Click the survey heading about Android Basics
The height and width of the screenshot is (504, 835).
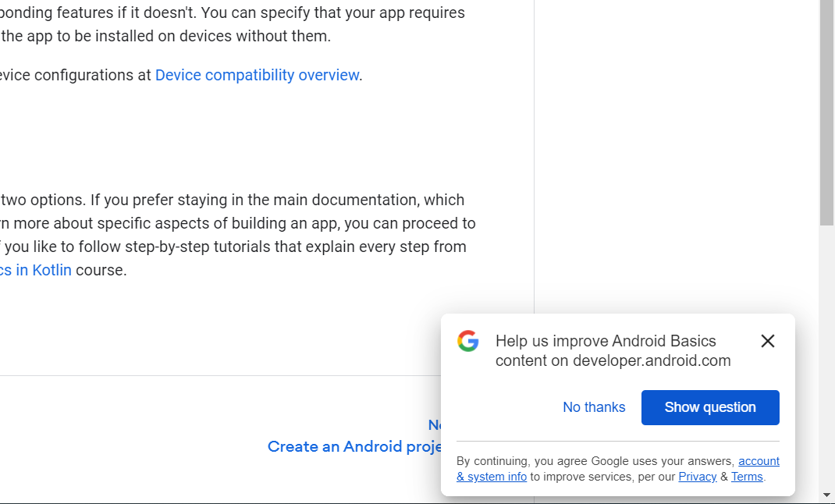click(x=613, y=350)
